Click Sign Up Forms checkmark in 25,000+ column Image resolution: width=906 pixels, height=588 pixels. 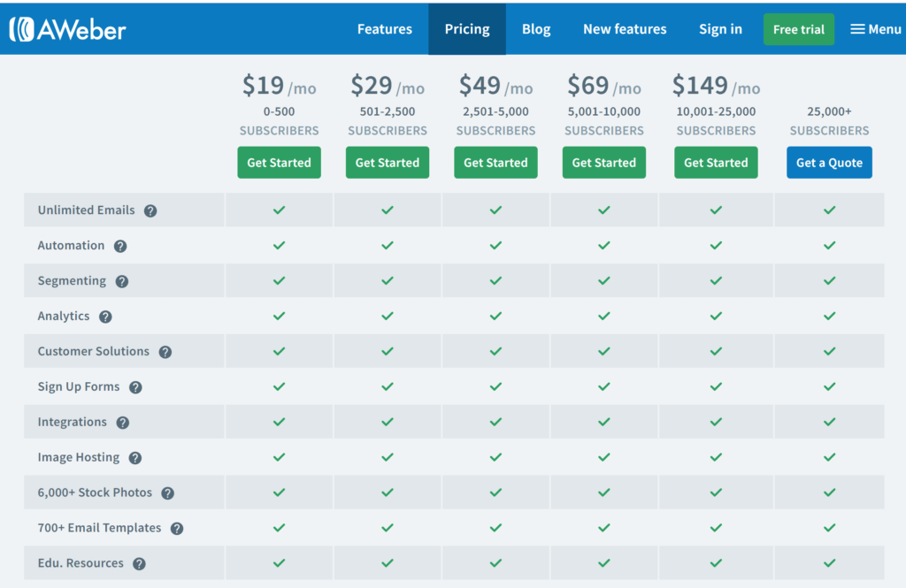[829, 386]
